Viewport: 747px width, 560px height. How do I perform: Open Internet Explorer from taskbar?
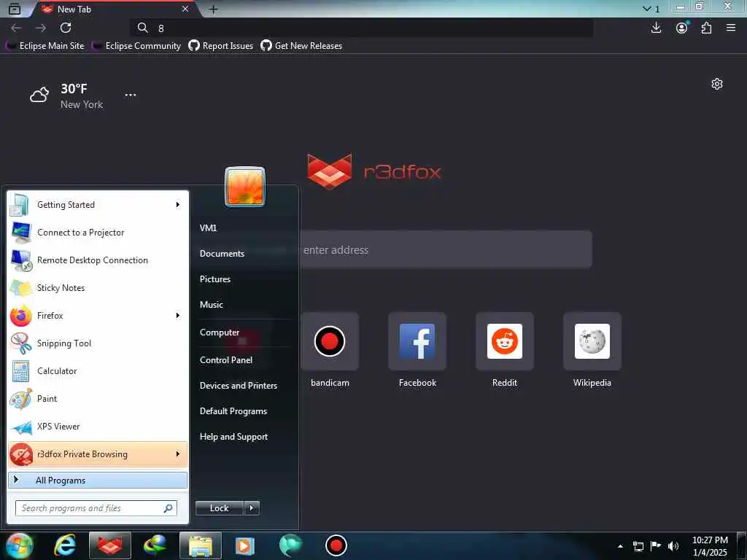click(x=65, y=545)
